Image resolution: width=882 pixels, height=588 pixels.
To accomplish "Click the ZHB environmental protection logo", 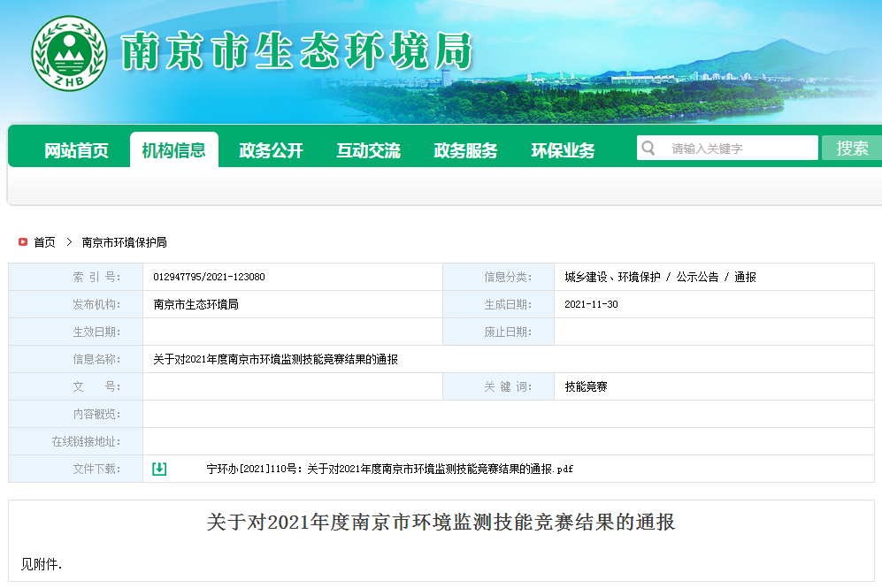I will click(x=69, y=53).
